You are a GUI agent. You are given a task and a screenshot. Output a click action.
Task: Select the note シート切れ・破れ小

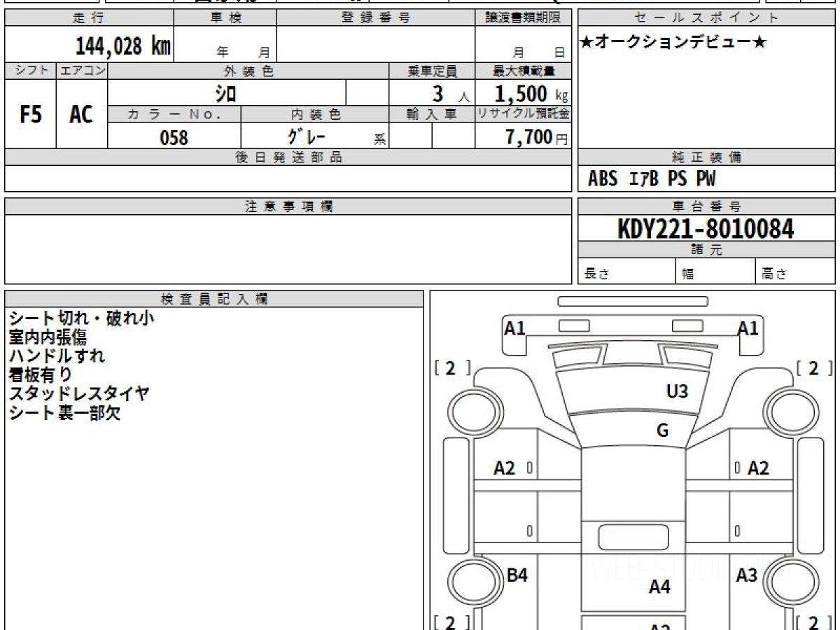pyautogui.click(x=82, y=318)
